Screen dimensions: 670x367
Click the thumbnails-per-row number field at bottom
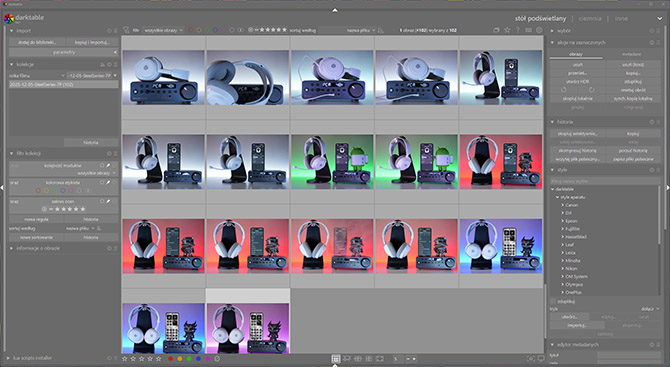point(397,359)
